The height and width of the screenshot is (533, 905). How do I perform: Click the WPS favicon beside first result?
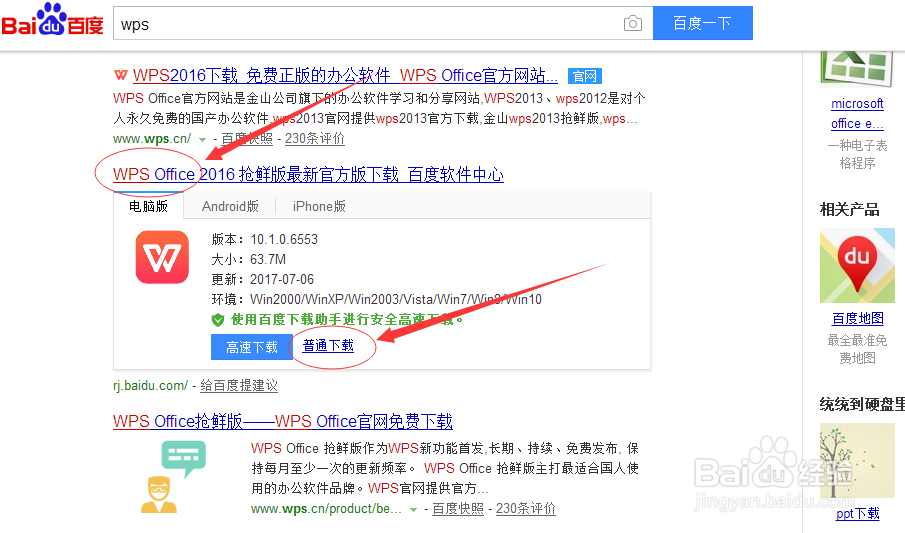point(121,75)
